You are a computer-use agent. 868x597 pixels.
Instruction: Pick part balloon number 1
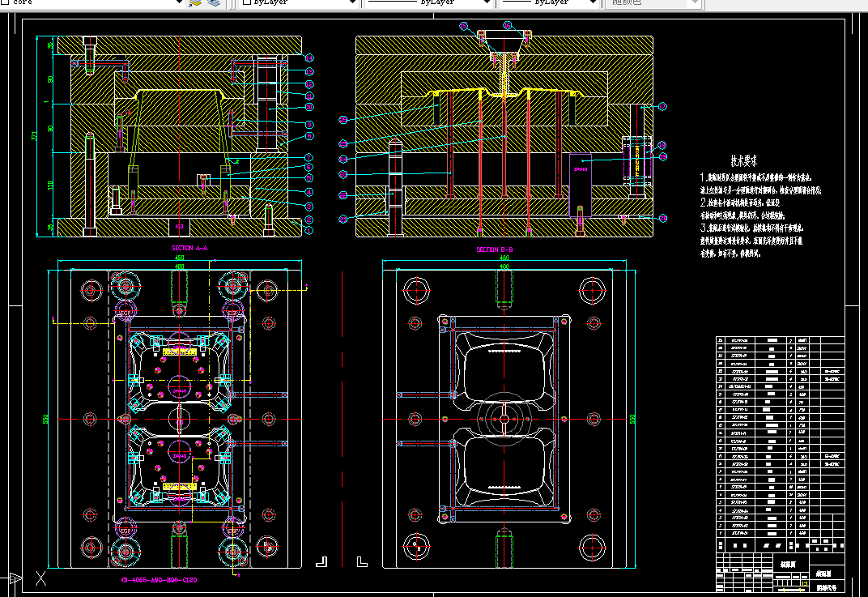click(x=308, y=230)
